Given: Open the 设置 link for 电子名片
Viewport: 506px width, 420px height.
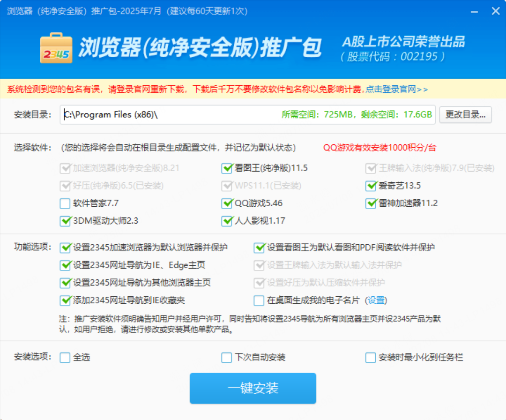Looking at the screenshot, I should 376,300.
